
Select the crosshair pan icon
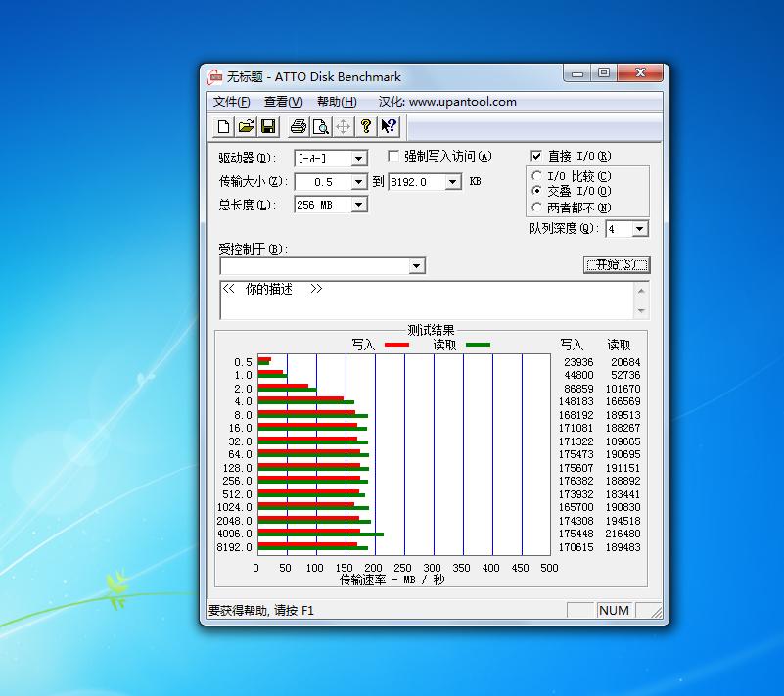(343, 126)
